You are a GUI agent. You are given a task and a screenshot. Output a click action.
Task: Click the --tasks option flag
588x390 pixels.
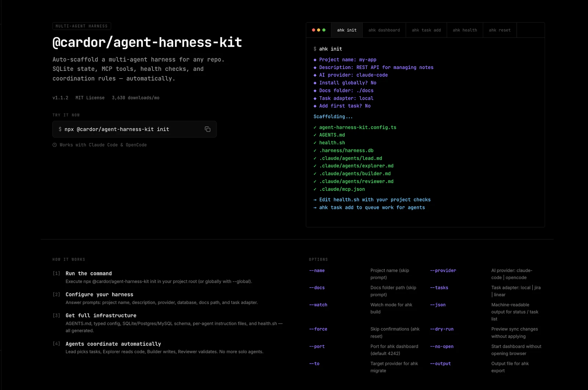439,288
